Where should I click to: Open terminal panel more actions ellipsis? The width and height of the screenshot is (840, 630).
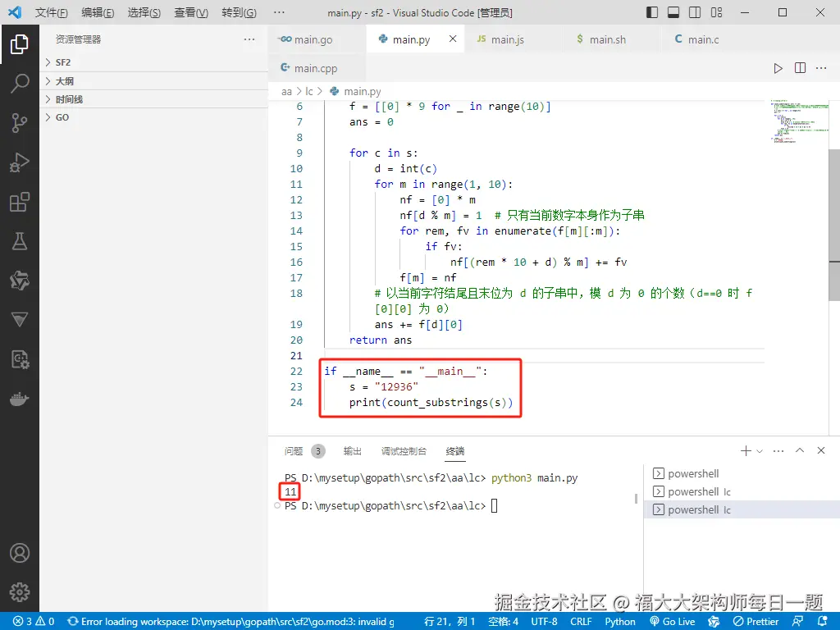pyautogui.click(x=778, y=451)
